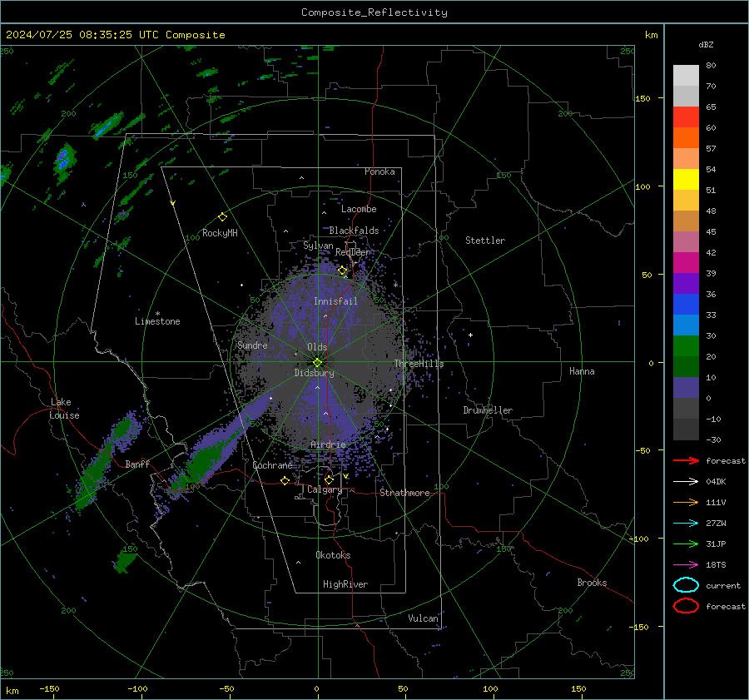This screenshot has height=700, width=749.
Task: Click the Hanna city label
Action: tap(582, 371)
